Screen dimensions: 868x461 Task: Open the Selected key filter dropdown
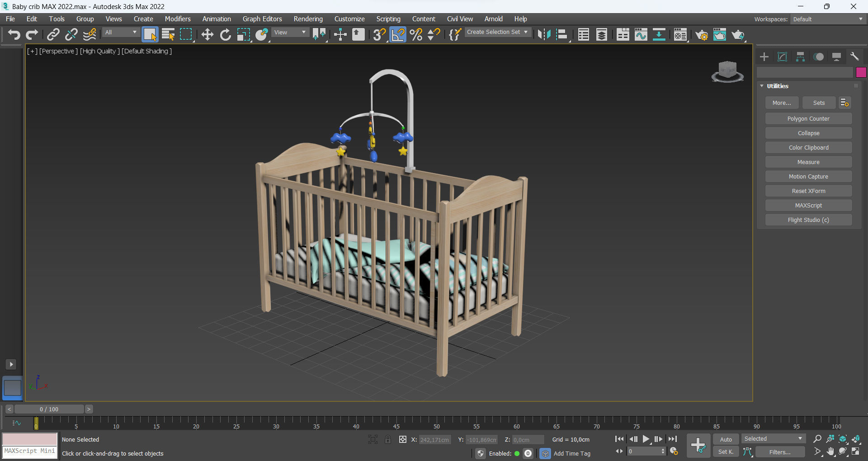click(774, 439)
